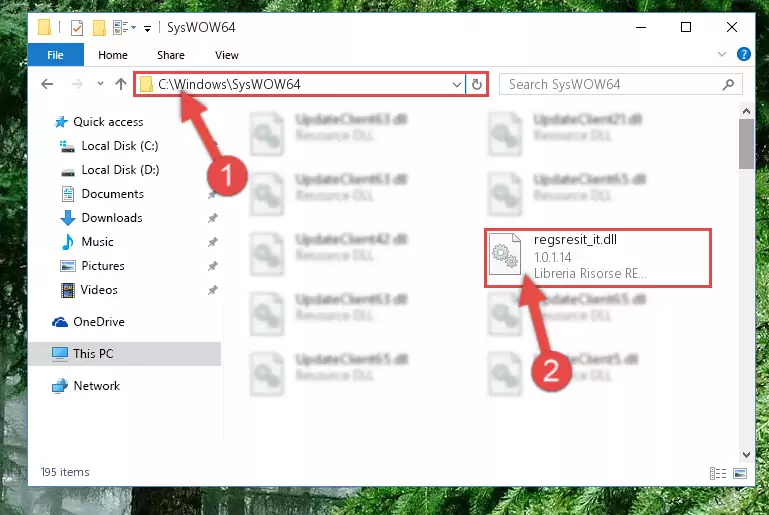Click the folder icon in address bar
Screen dimensions: 769x515
point(146,84)
